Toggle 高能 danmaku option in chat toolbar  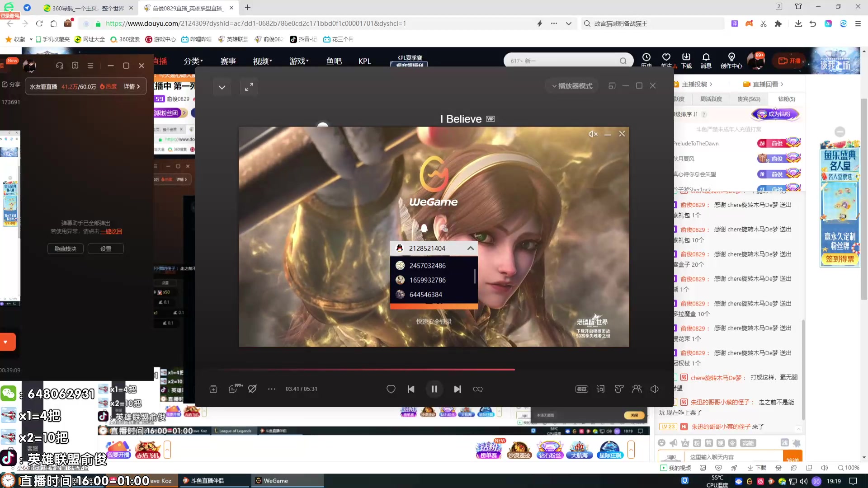click(748, 443)
